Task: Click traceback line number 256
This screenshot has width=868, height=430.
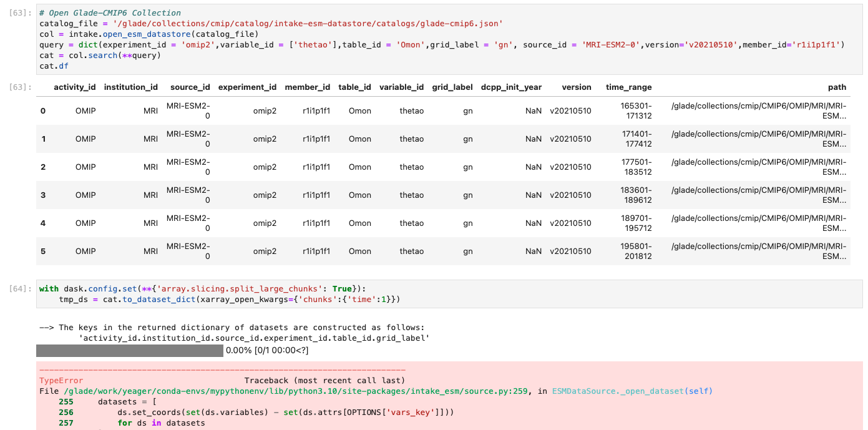Action: [66, 413]
